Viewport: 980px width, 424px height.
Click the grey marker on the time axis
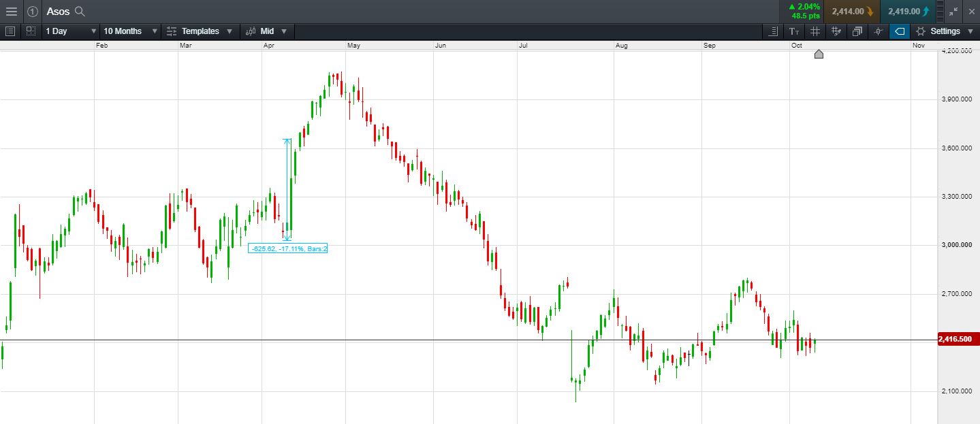(x=819, y=54)
